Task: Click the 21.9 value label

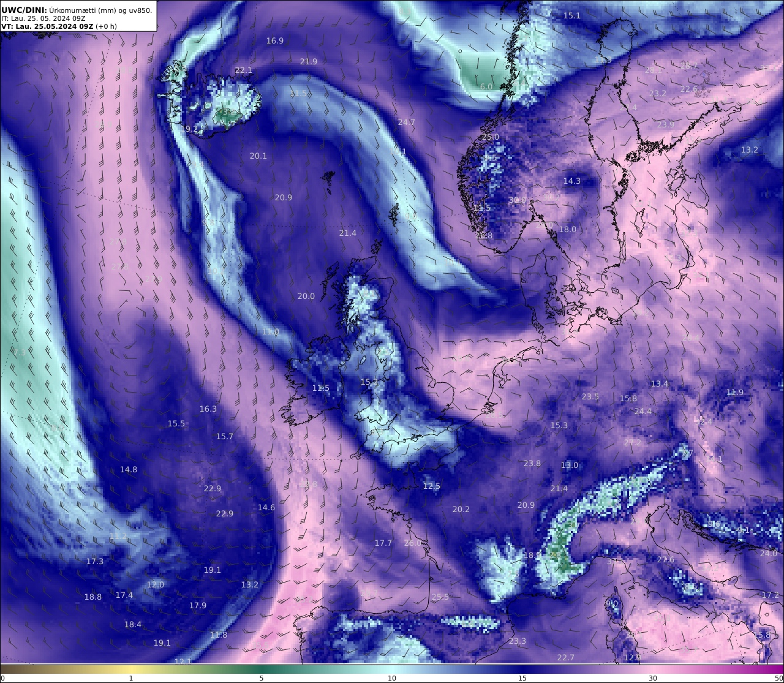Action: (x=309, y=61)
